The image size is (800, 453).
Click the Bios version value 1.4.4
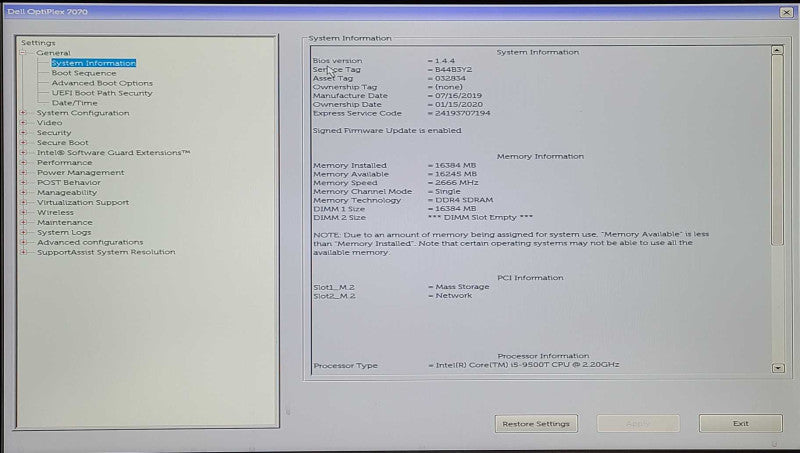click(x=444, y=61)
